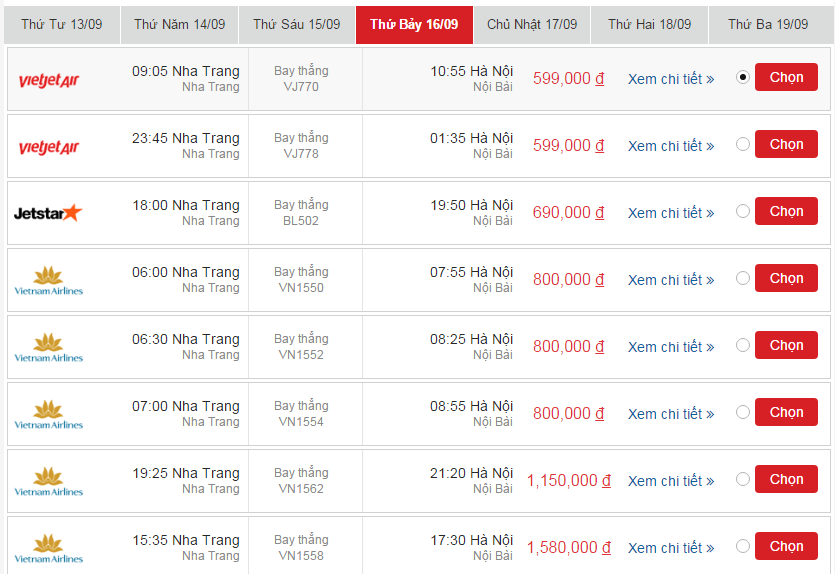
Task: Switch to the Chủ Nhật 17/09 tab
Action: 531,25
